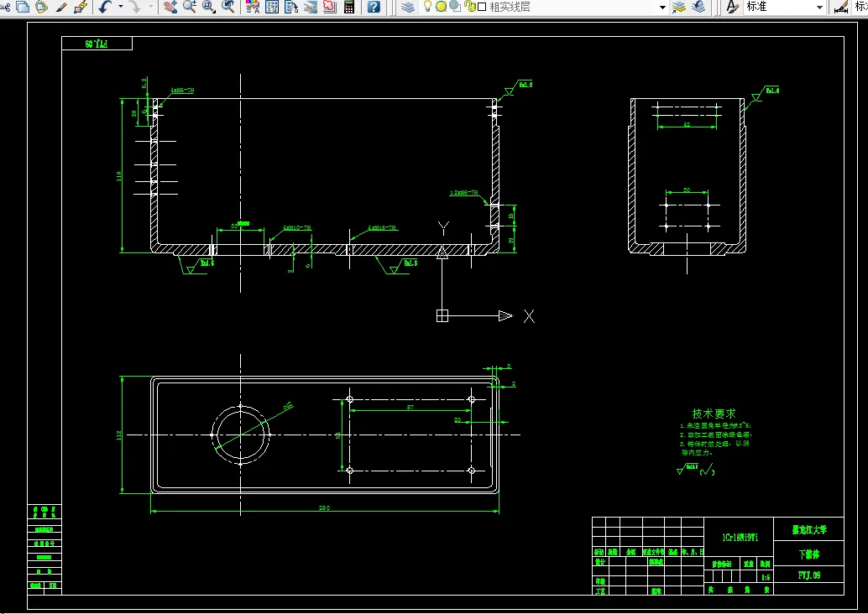868x614 pixels.
Task: Toggle freeze in current viewport icon
Action: point(455,7)
